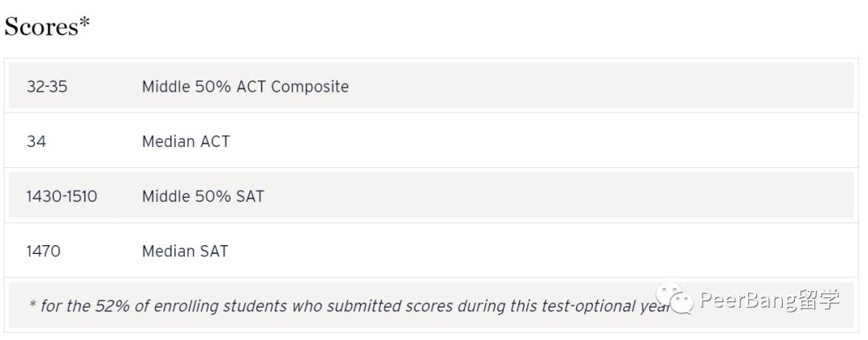Image resolution: width=868 pixels, height=340 pixels.
Task: Click the Middle 50% SAT label
Action: click(203, 197)
